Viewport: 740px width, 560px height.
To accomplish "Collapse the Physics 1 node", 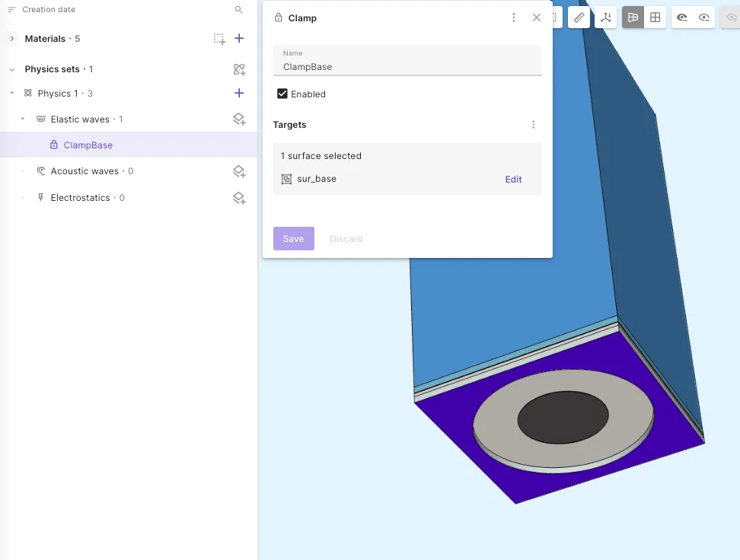I will [11, 93].
